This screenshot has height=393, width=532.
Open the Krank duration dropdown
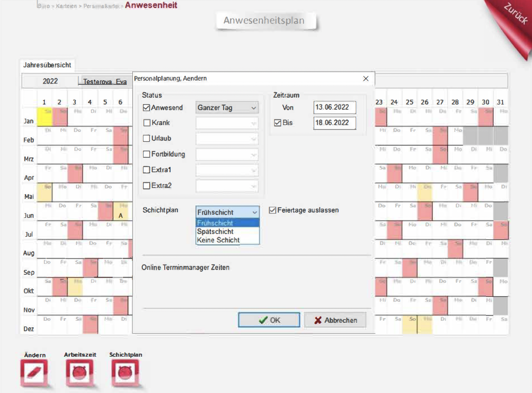[227, 123]
